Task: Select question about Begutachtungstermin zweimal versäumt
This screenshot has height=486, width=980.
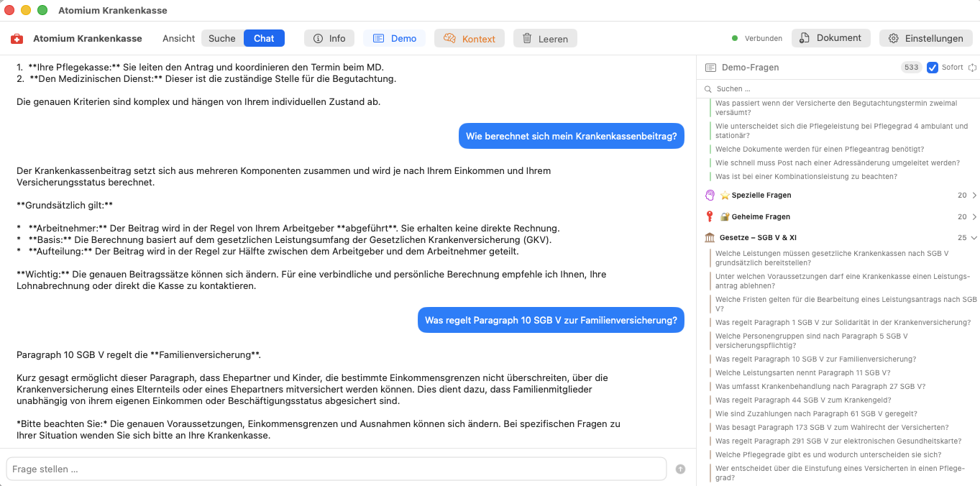Action: point(842,108)
